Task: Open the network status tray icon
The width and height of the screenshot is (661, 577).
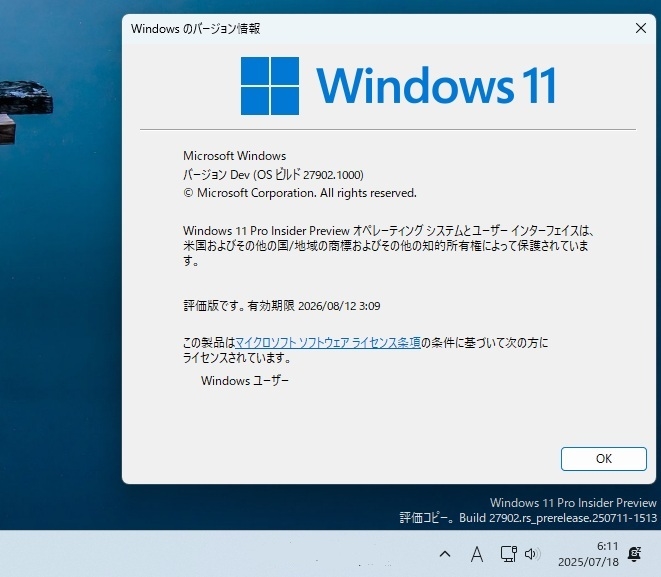Action: pyautogui.click(x=508, y=554)
